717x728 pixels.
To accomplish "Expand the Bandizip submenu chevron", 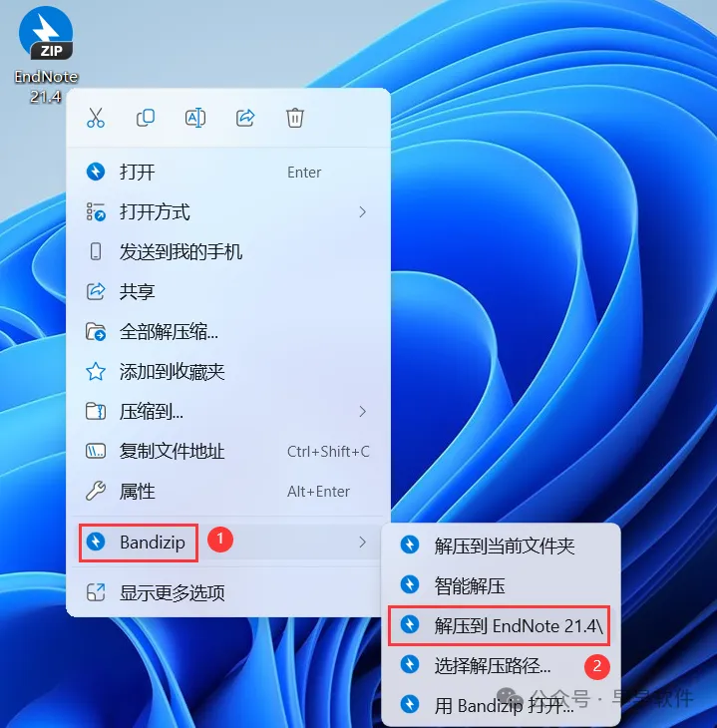I will 363,542.
